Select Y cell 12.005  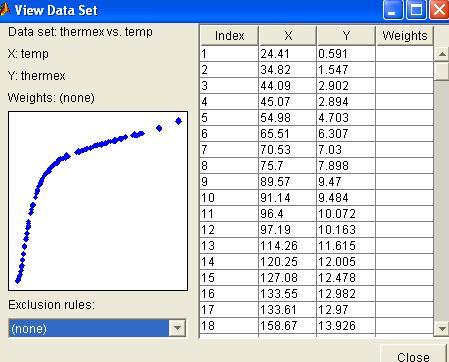tap(346, 262)
